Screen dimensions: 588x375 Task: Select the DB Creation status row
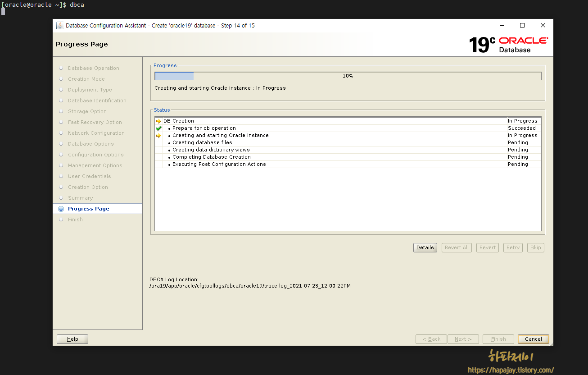348,121
